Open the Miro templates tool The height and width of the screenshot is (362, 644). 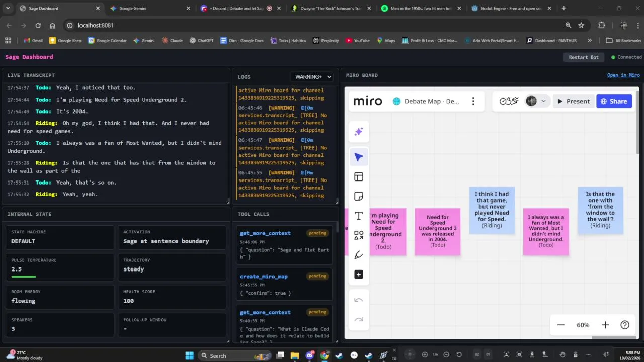click(359, 177)
